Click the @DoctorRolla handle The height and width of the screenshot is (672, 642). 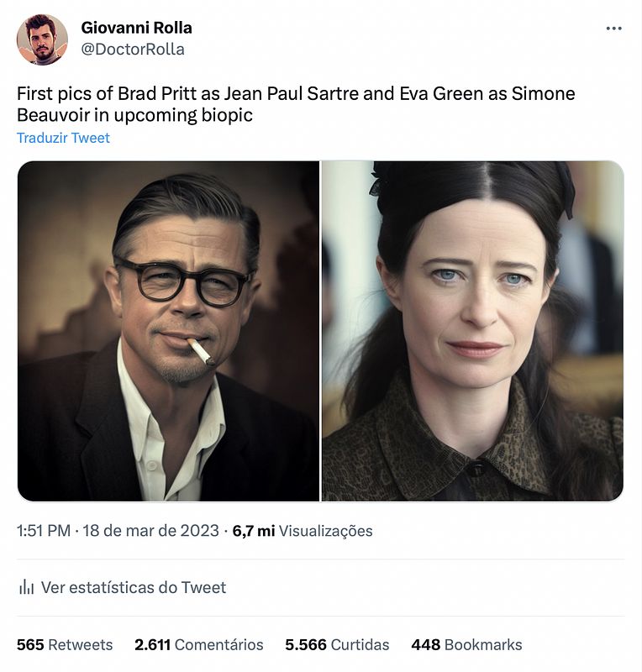tap(133, 50)
